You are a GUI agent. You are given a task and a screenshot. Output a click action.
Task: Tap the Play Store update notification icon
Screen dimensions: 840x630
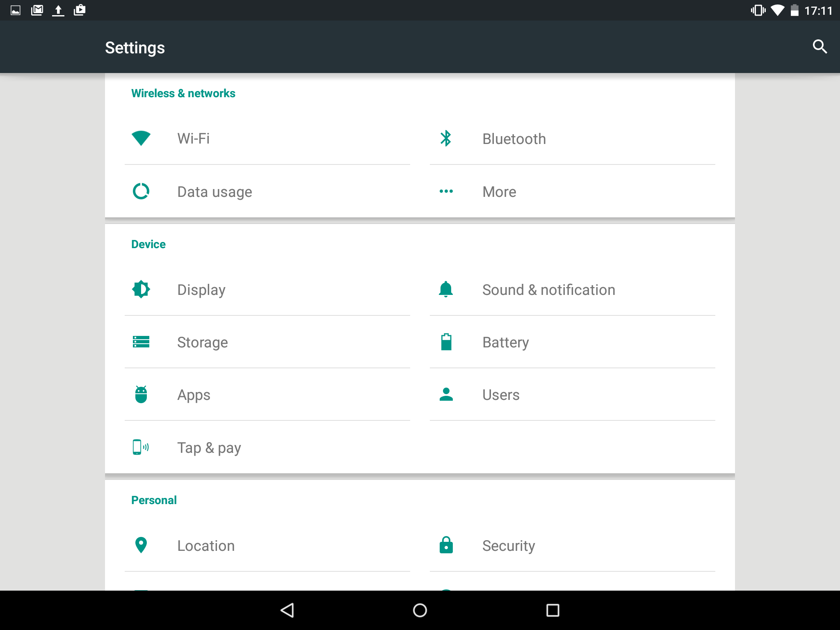click(80, 10)
